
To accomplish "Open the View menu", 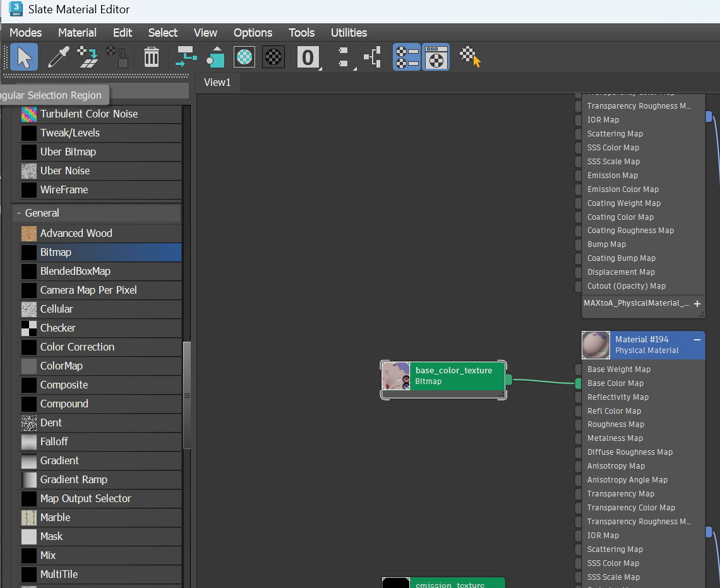I will 205,33.
